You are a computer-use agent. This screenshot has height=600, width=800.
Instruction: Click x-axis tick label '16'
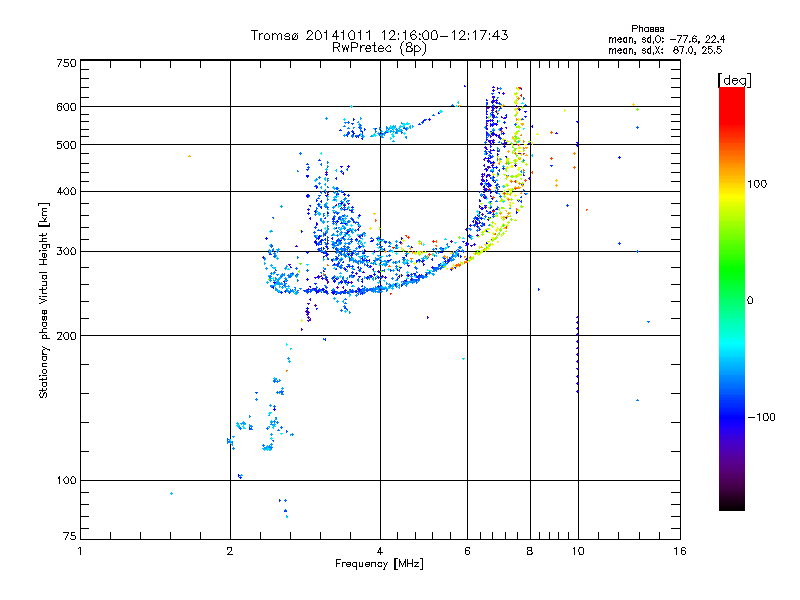point(680,551)
